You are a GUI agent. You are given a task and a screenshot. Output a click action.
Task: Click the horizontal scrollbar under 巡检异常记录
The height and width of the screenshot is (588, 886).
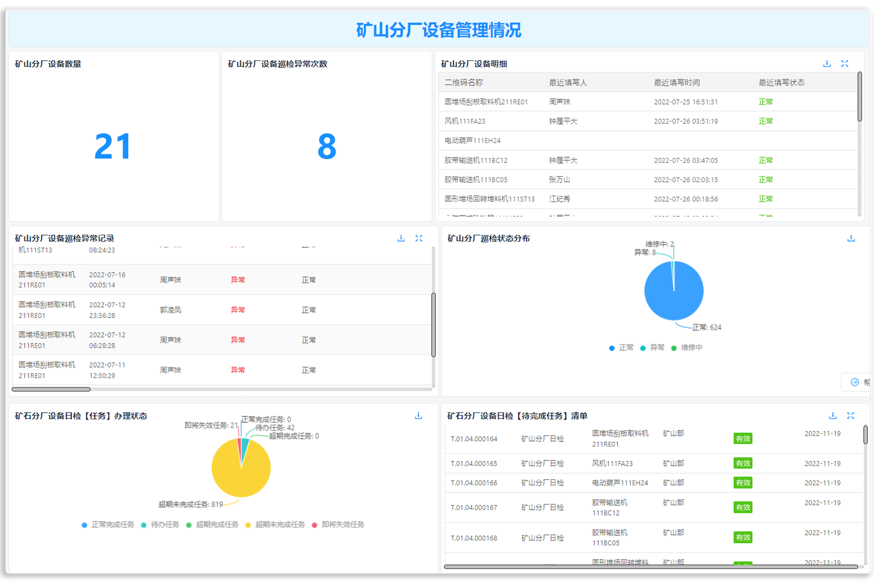[51, 389]
